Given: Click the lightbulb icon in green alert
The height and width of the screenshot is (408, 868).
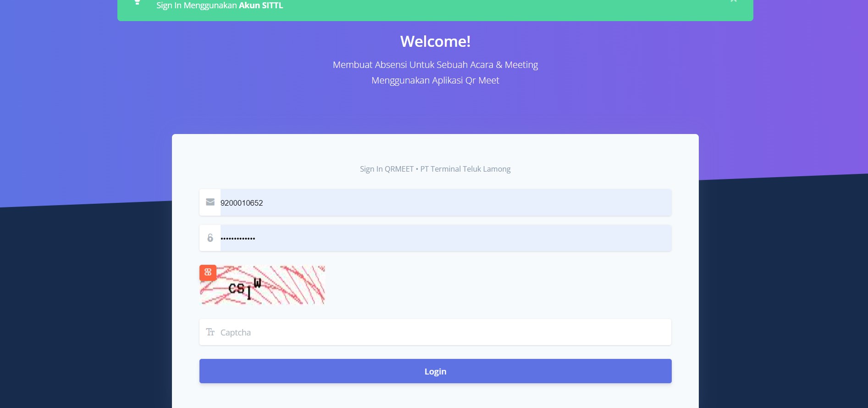Looking at the screenshot, I should pos(137,2).
